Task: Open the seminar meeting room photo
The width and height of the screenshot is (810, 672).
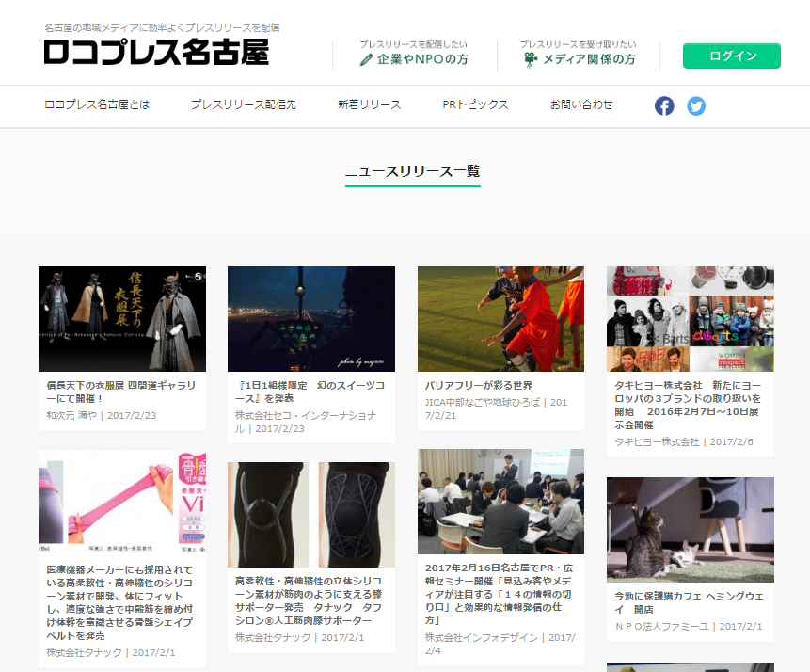Action: click(x=500, y=502)
